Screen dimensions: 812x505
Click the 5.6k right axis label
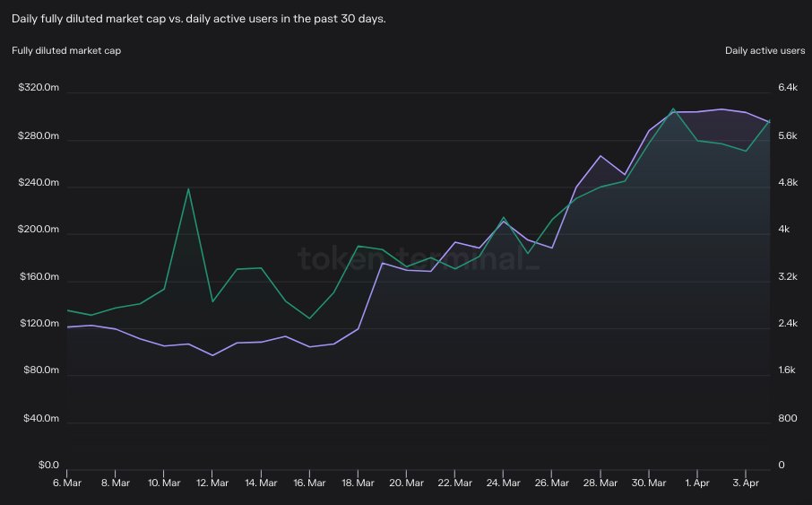click(x=788, y=135)
